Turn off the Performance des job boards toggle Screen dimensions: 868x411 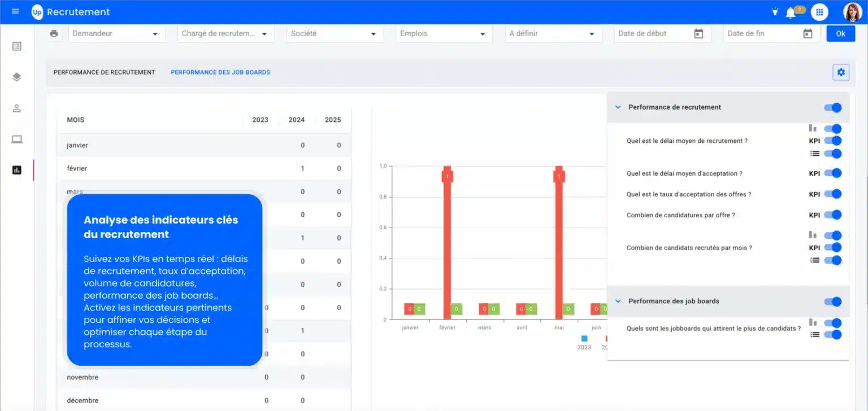pos(832,301)
